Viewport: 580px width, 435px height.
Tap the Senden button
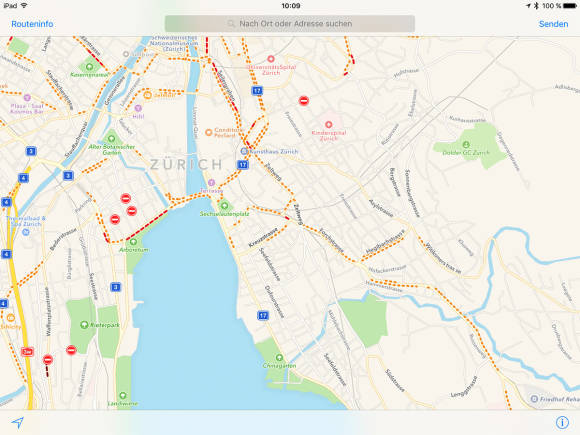tap(553, 24)
